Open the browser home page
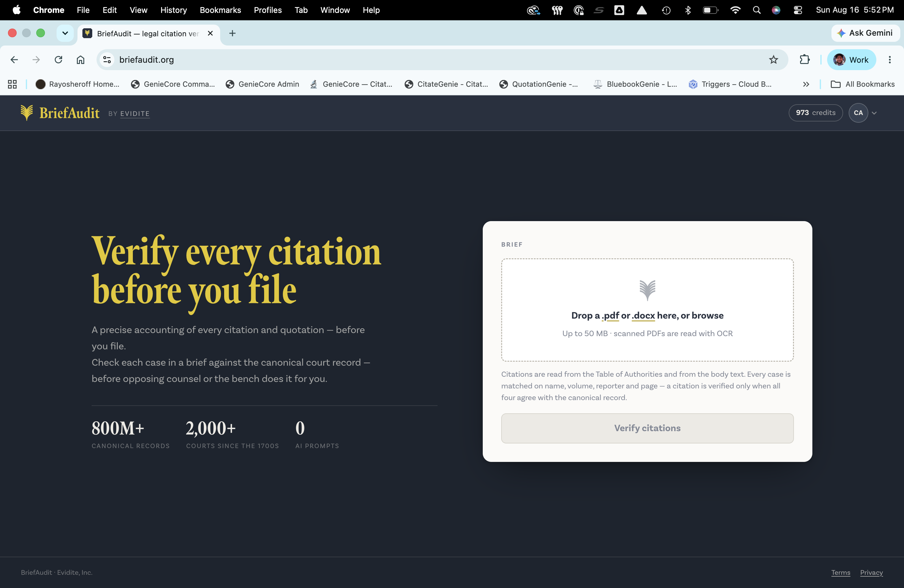Viewport: 904px width, 588px height. [80, 60]
